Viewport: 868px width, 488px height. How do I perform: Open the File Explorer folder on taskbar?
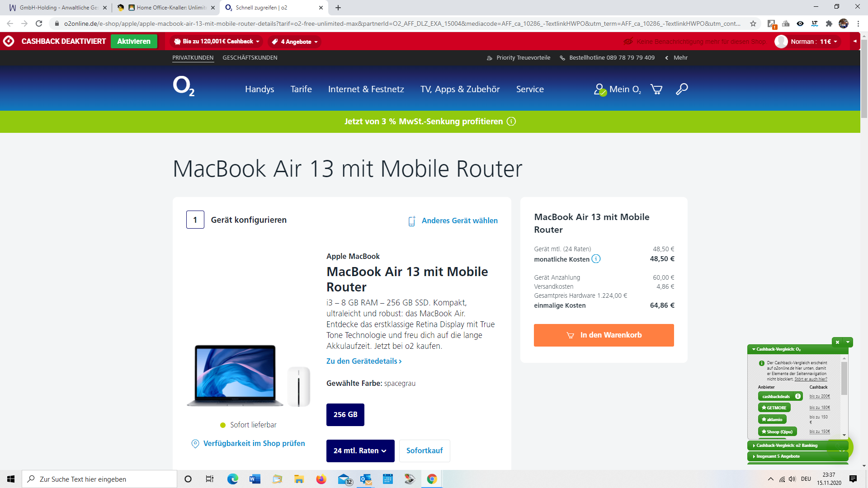(299, 479)
